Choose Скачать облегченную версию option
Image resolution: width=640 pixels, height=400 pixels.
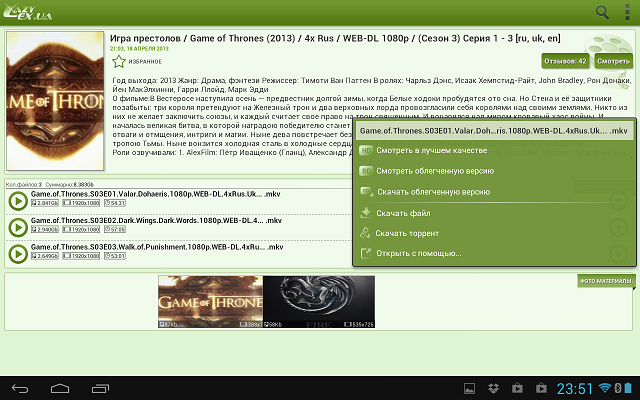tap(494, 192)
